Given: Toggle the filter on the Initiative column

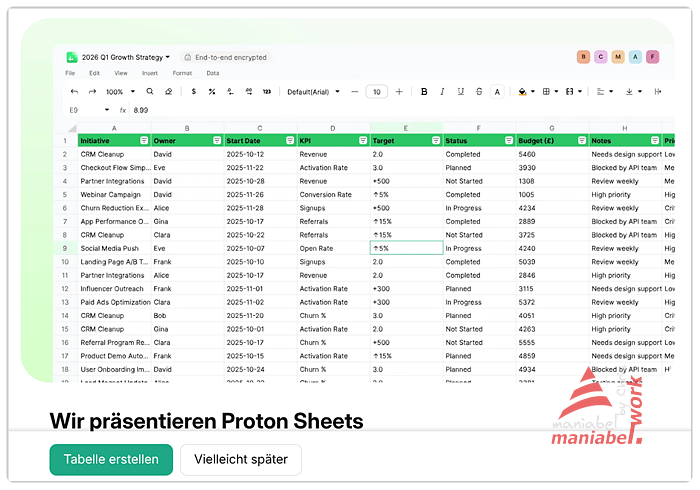Looking at the screenshot, I should [x=144, y=141].
